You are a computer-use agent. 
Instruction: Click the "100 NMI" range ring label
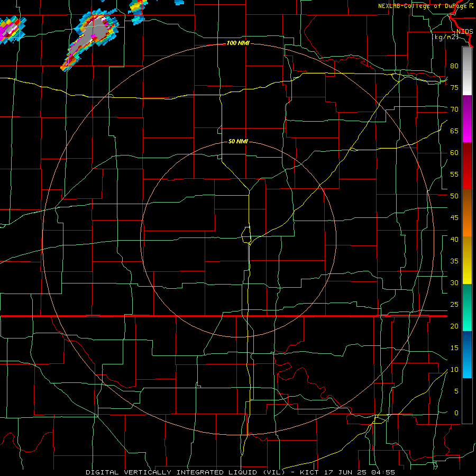238,43
